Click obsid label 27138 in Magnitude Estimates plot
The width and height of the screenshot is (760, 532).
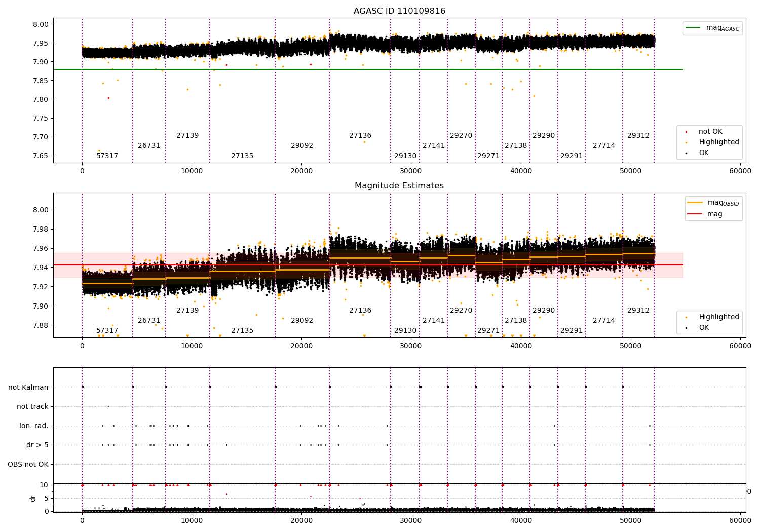(516, 321)
